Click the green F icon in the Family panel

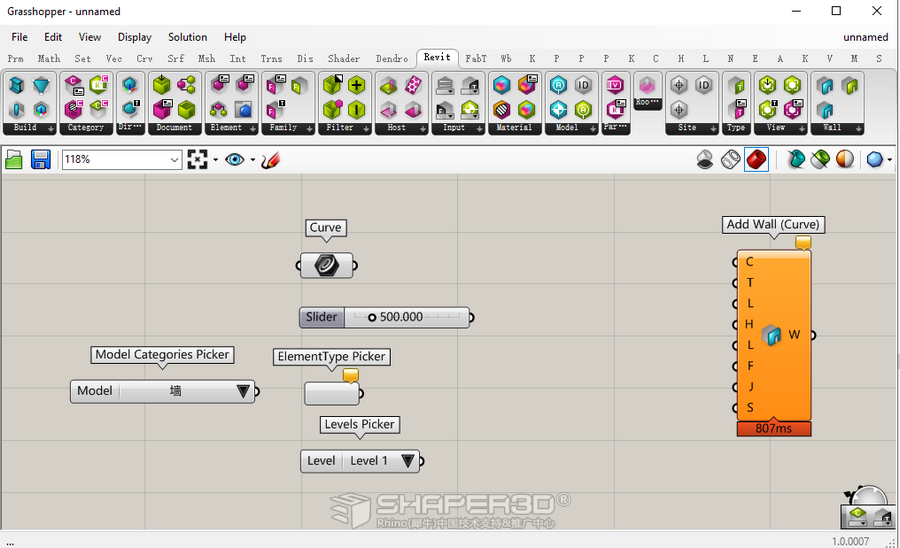(x=299, y=85)
